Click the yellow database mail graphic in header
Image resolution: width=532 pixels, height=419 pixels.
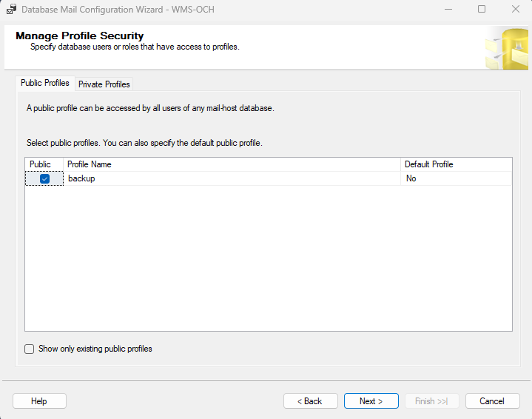point(507,48)
